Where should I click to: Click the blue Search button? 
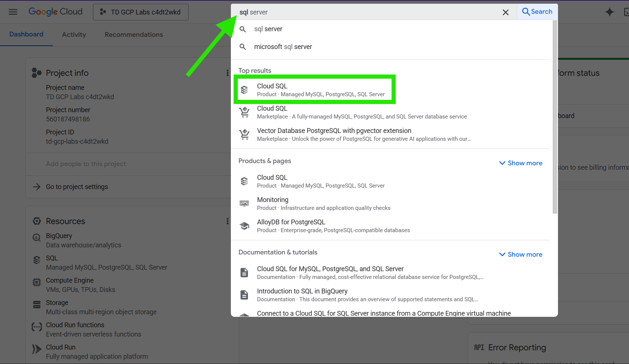pyautogui.click(x=537, y=12)
